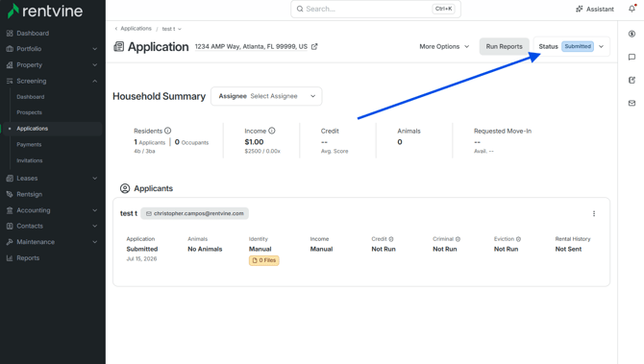Open the envelope mail icon in the right rail
Image resolution: width=644 pixels, height=364 pixels.
point(632,103)
